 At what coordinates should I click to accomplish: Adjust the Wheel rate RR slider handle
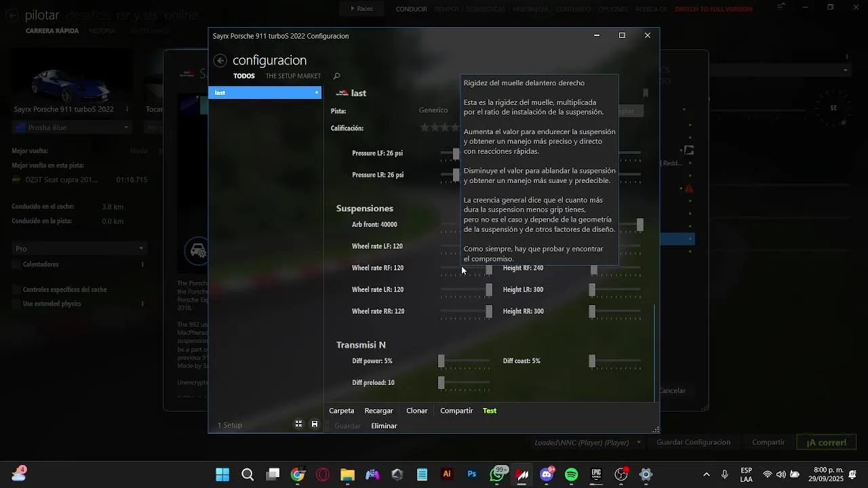pyautogui.click(x=489, y=312)
